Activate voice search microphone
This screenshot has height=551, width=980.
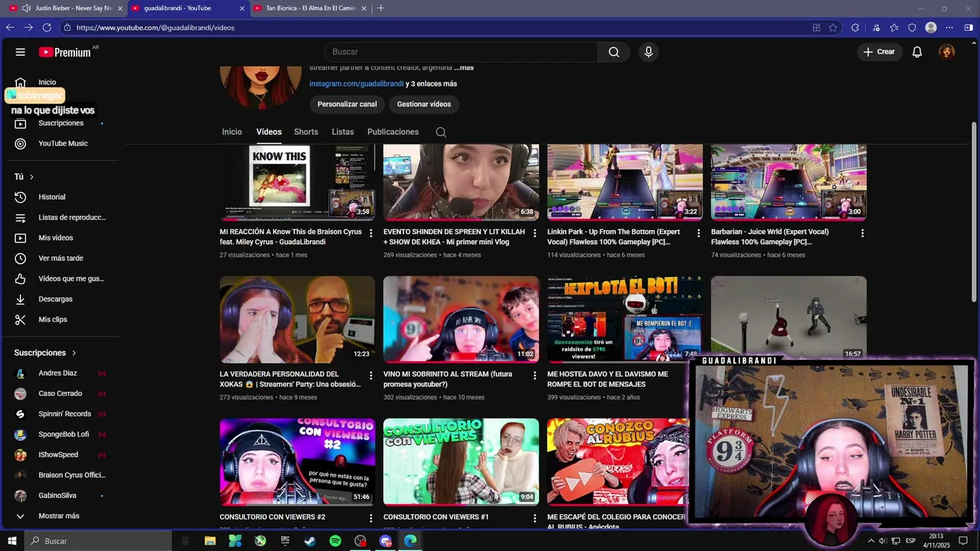click(648, 52)
